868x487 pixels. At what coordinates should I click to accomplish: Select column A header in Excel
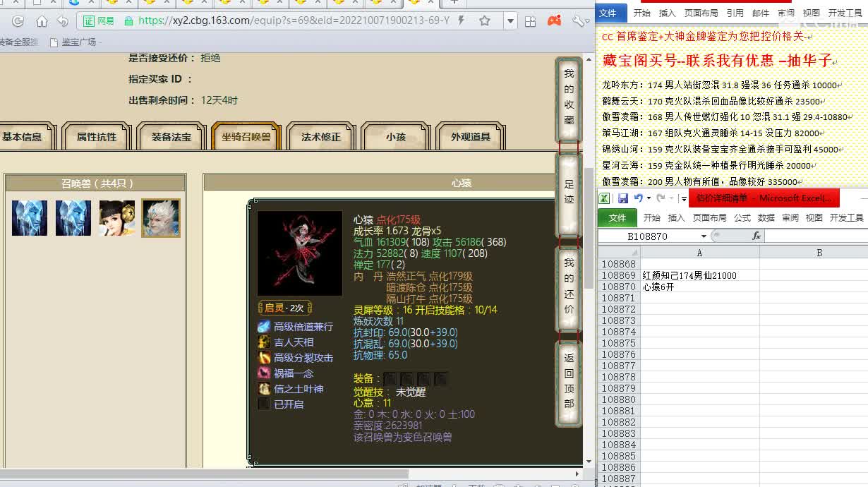click(x=699, y=252)
